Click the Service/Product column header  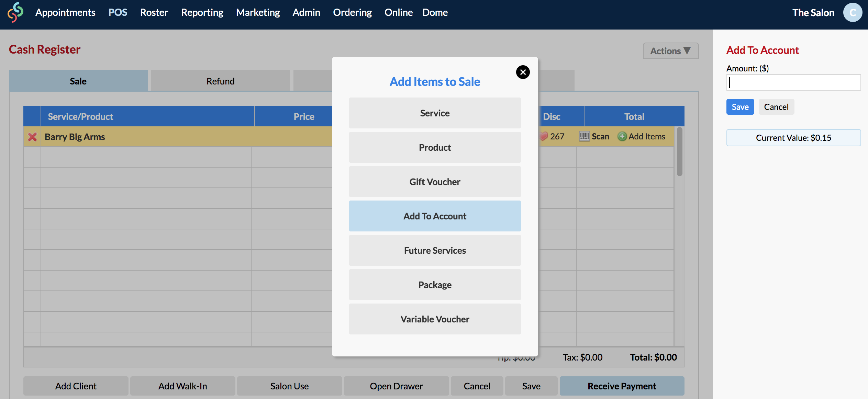[148, 116]
